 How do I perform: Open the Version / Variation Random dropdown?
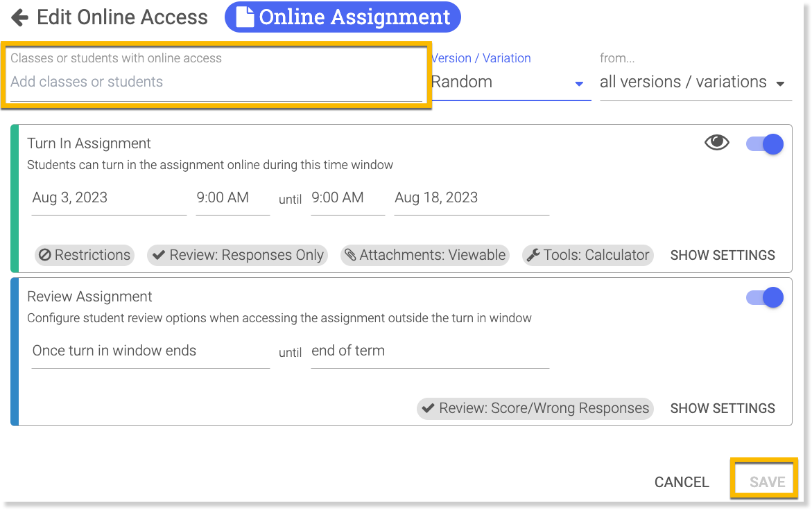click(510, 82)
